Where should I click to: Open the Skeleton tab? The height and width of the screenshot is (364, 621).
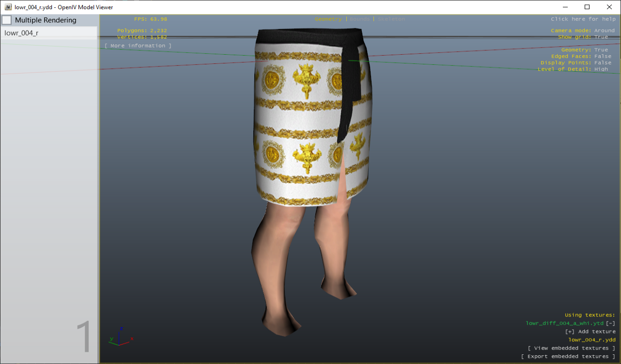pos(391,19)
